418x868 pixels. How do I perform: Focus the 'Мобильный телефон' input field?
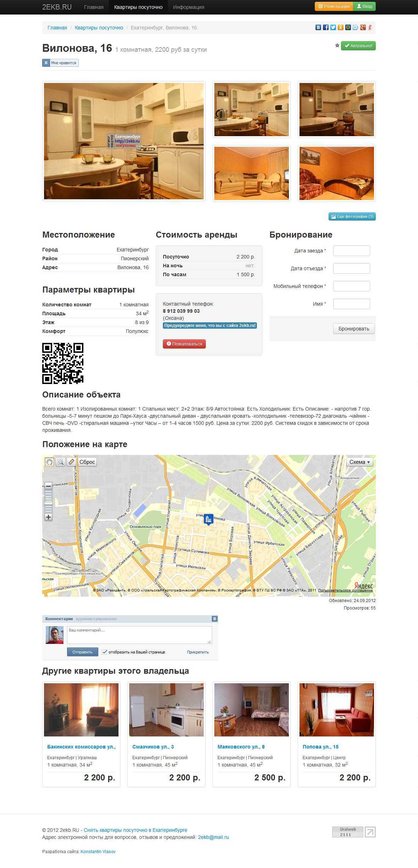click(352, 286)
